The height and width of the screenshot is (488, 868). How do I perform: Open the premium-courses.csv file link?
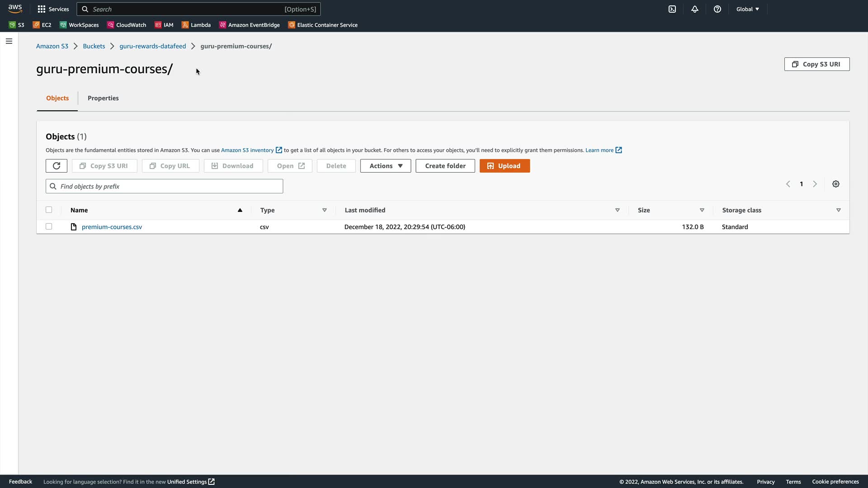coord(112,227)
